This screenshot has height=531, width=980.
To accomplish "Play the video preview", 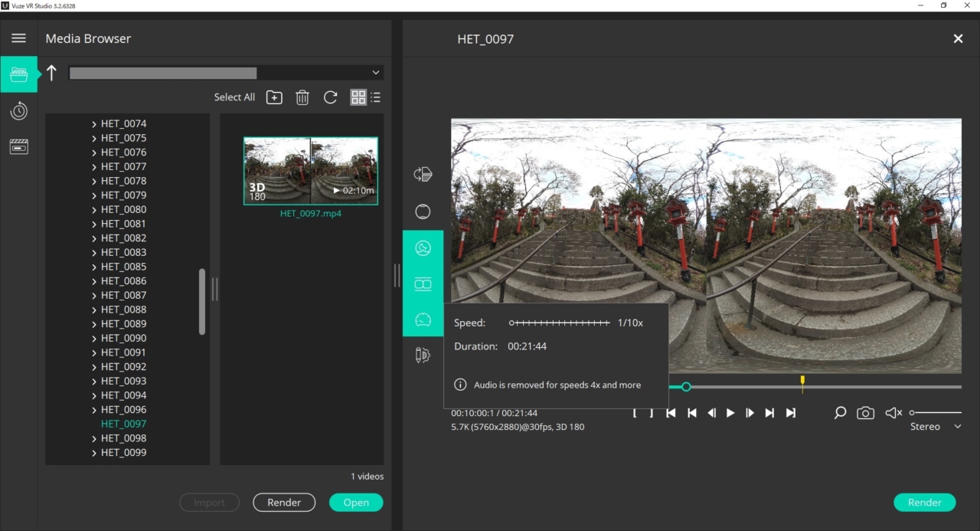I will (730, 413).
